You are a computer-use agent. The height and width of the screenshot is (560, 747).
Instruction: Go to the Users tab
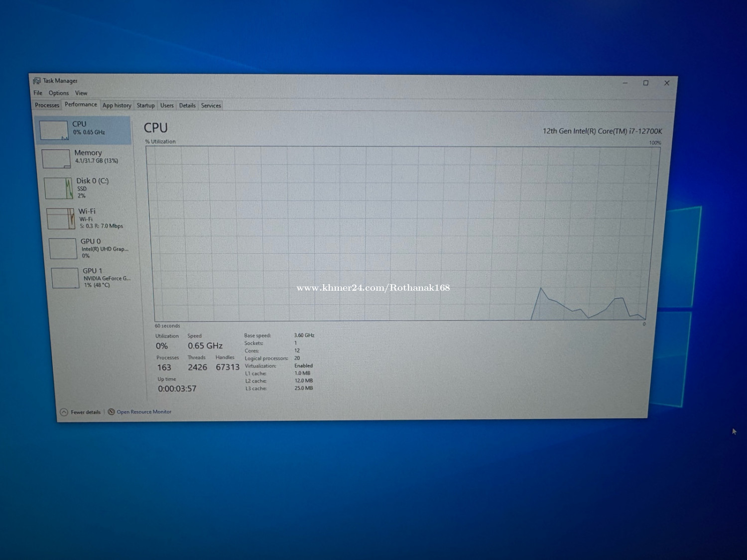167,106
